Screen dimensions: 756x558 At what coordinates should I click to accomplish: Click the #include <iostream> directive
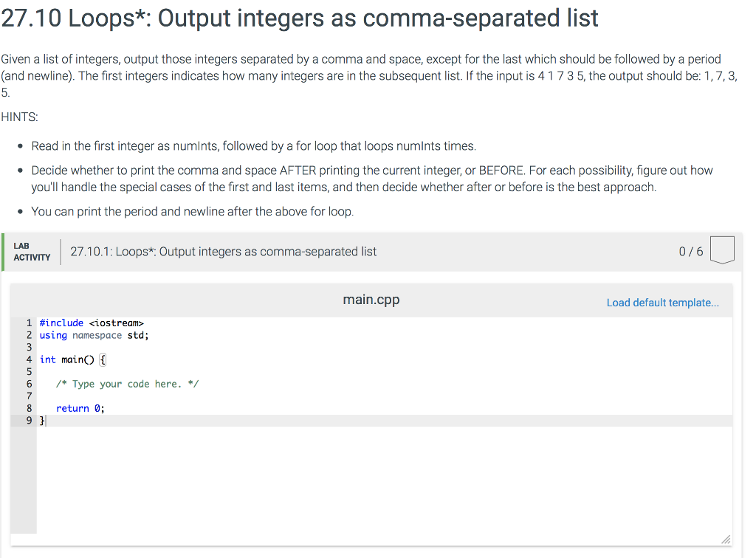[92, 323]
